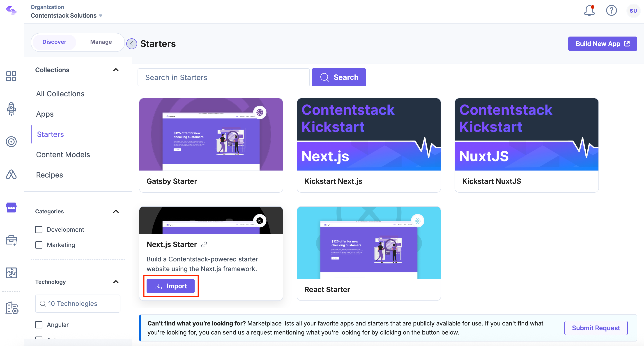Viewport: 644px width, 346px height.
Task: Copy link icon next to Next.js Starter
Action: [204, 245]
